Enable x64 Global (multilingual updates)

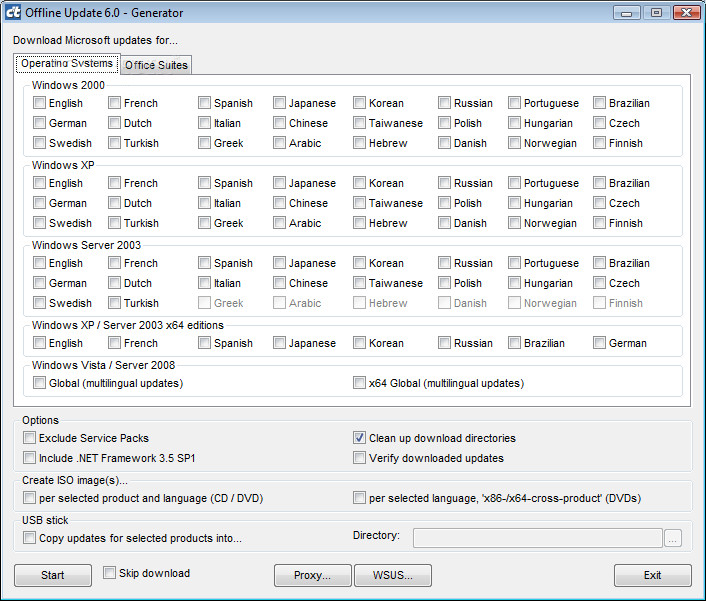click(x=359, y=383)
